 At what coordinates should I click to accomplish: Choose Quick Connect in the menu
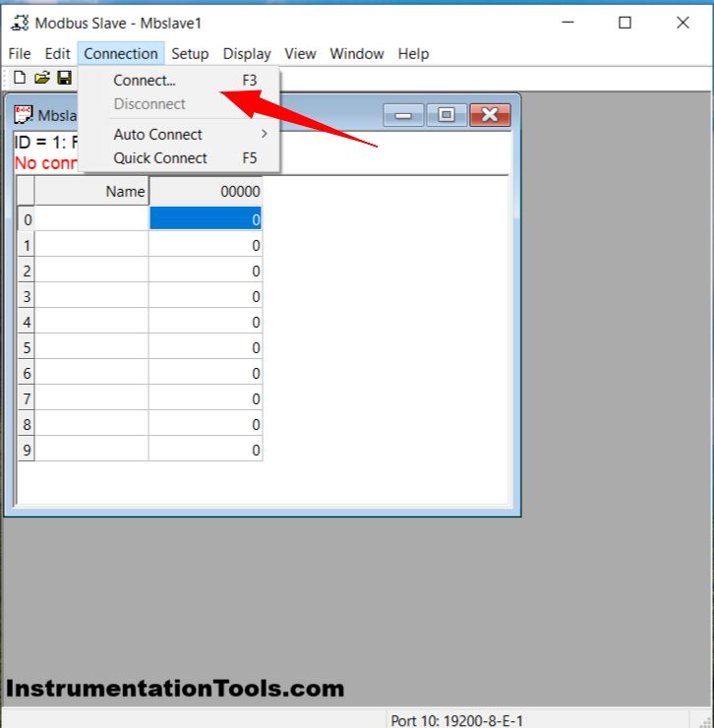click(x=179, y=158)
